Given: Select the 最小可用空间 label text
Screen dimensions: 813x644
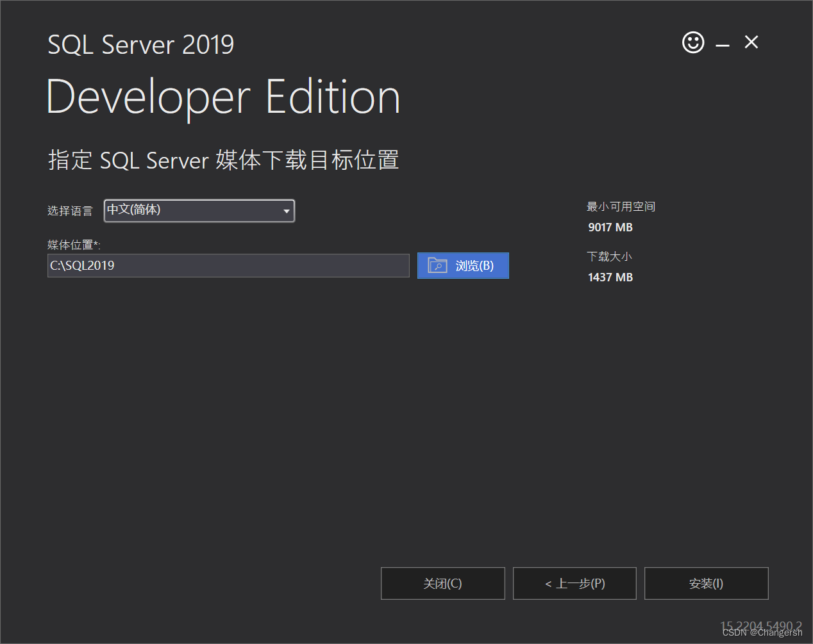Looking at the screenshot, I should pos(621,206).
